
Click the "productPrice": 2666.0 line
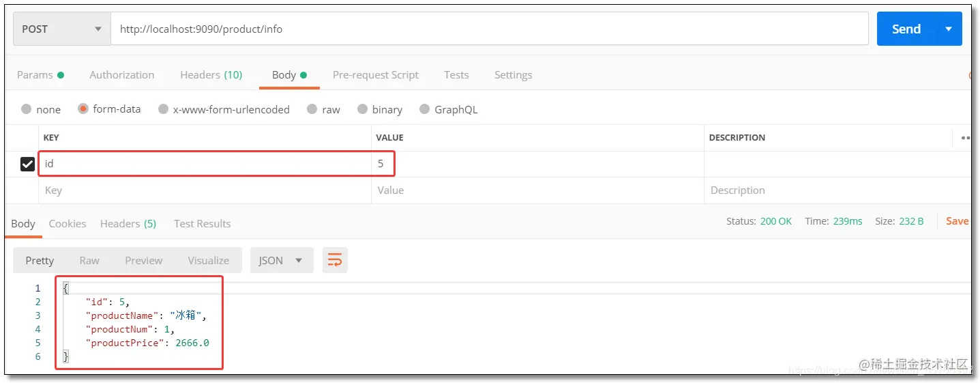147,343
